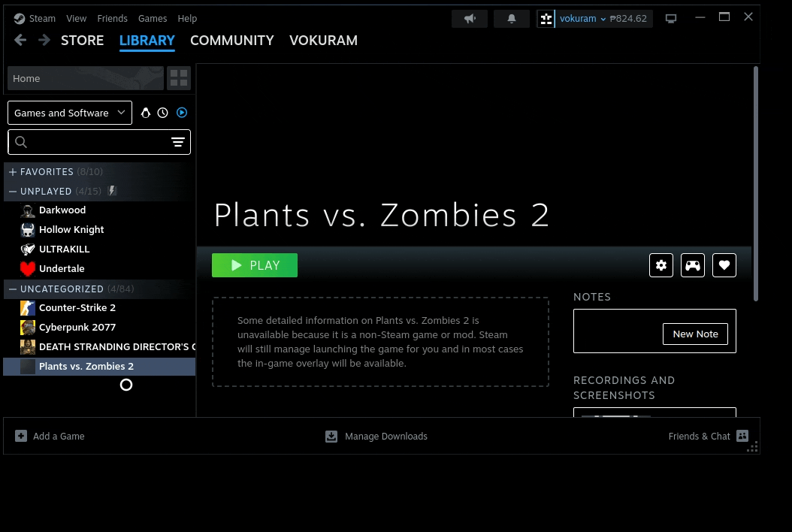Open the notifications bell
The image size is (792, 532).
(x=512, y=19)
